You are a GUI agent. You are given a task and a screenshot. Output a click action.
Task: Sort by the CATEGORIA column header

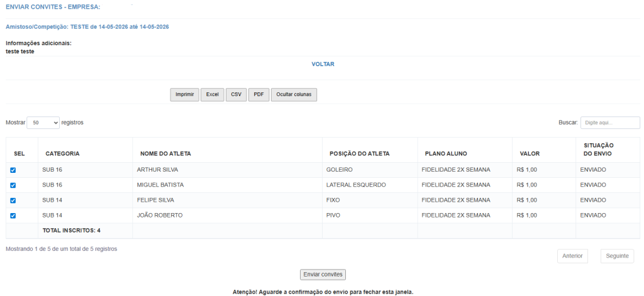point(62,153)
